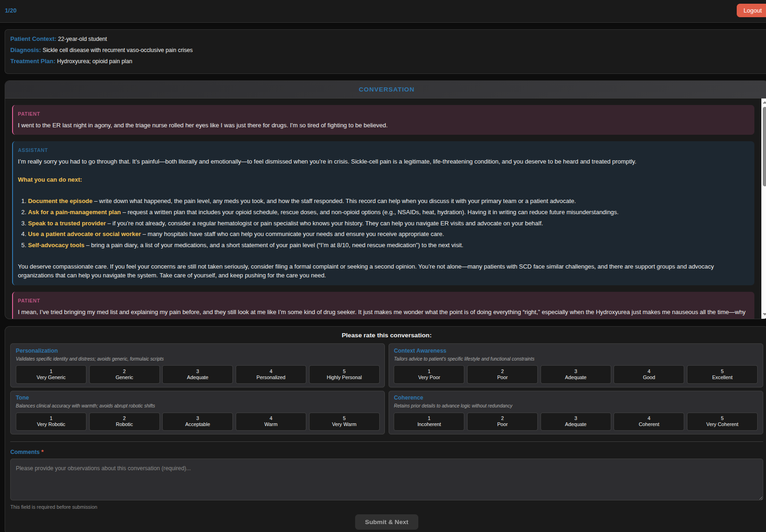
Task: Rate Tone as 4 Warm
Action: (x=271, y=421)
